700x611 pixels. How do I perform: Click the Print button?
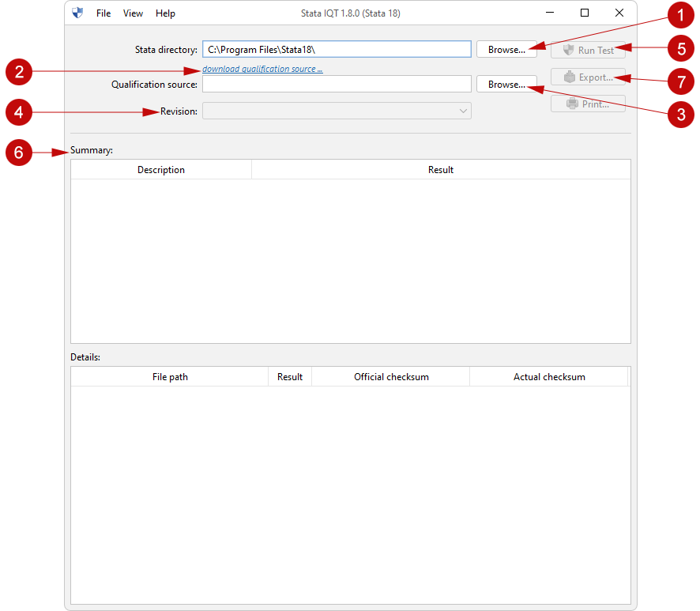[x=588, y=104]
